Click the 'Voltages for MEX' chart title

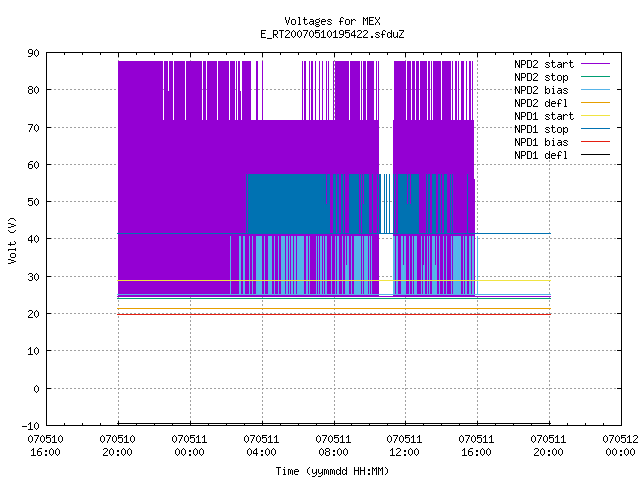332,21
